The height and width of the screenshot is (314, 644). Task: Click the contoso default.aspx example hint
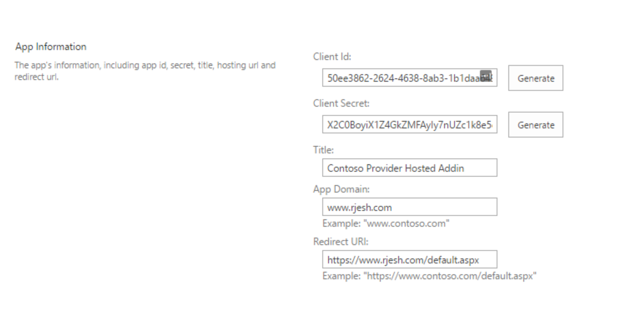(429, 276)
